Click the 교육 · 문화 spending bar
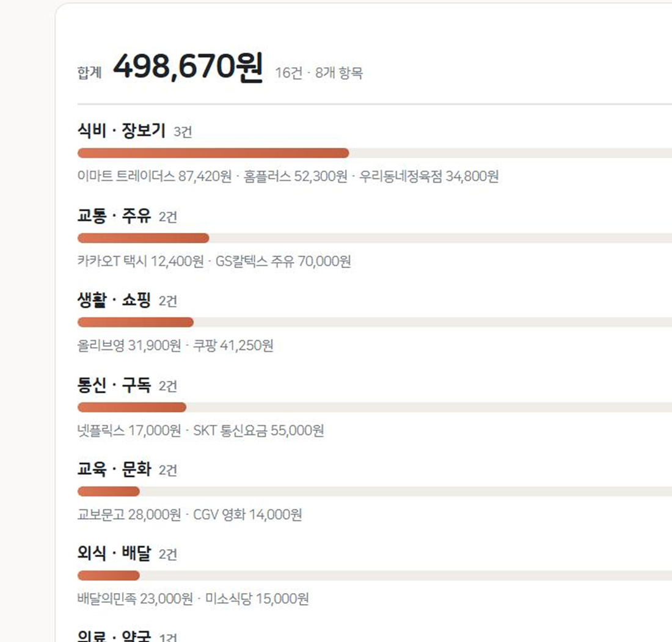The width and height of the screenshot is (672, 642). 374,492
